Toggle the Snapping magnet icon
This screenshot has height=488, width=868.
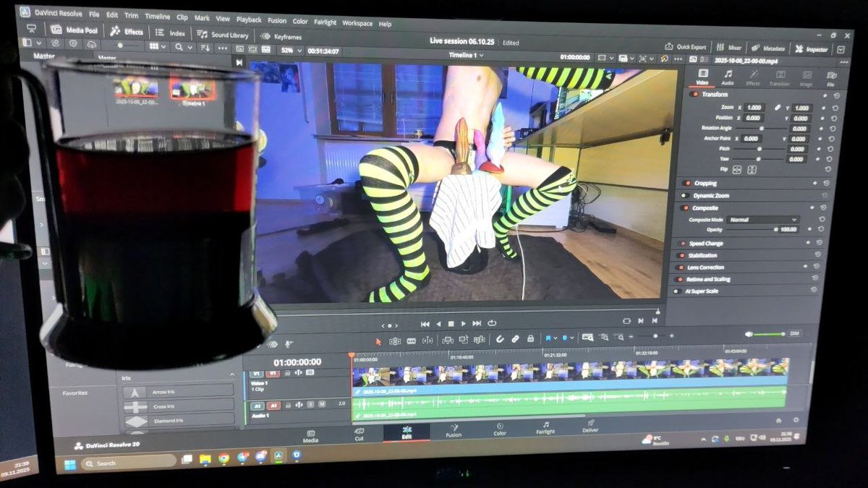pyautogui.click(x=499, y=338)
